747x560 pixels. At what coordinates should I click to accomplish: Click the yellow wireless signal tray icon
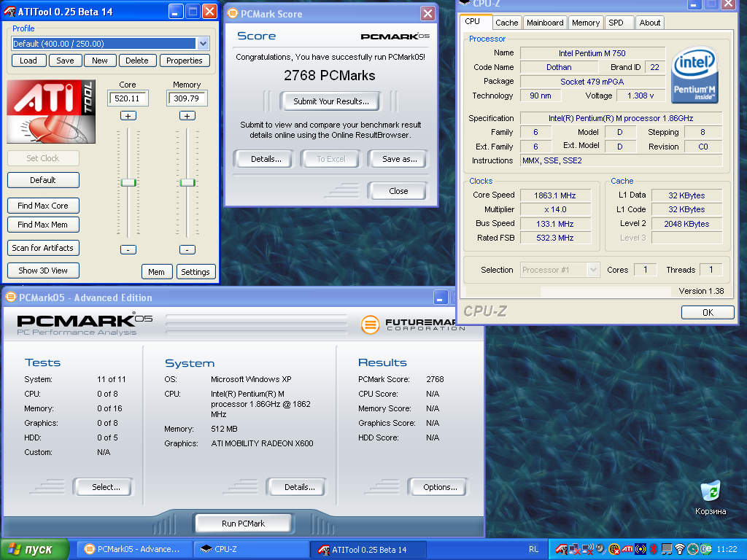coord(640,549)
